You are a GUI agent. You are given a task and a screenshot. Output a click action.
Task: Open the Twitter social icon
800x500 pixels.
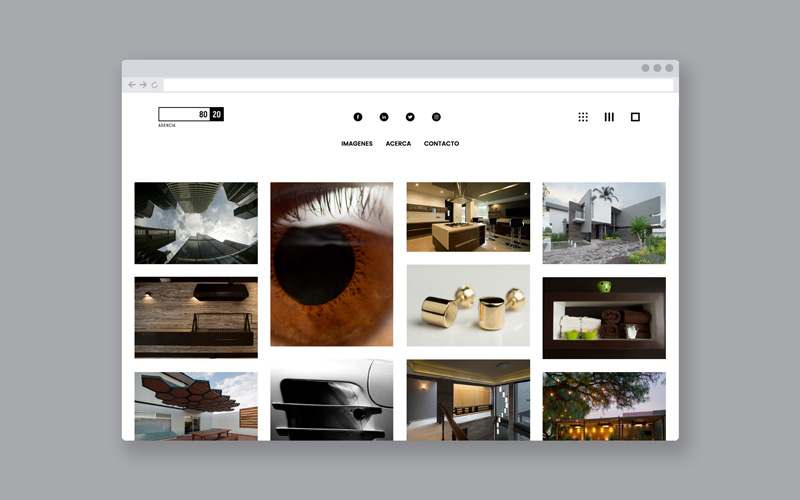click(410, 117)
